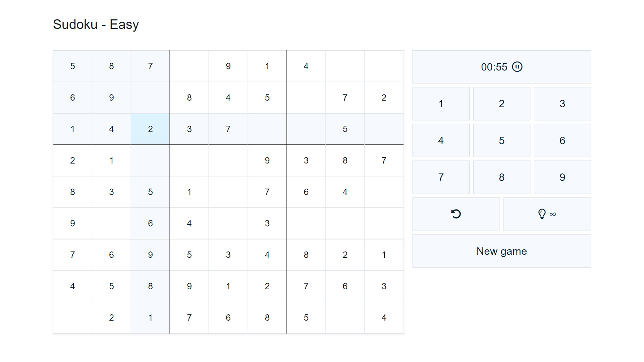644x362 pixels.
Task: Select the highlighted cell containing 2
Action: coord(150,129)
